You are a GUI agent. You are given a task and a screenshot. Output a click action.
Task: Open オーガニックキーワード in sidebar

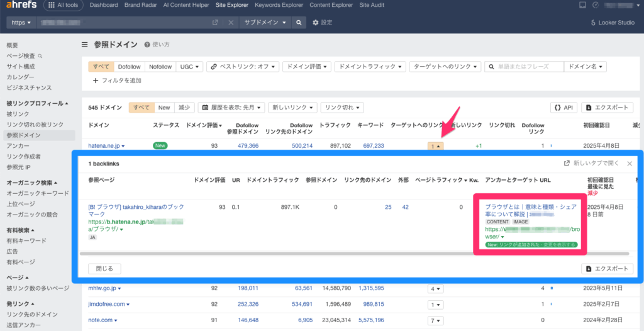37,193
